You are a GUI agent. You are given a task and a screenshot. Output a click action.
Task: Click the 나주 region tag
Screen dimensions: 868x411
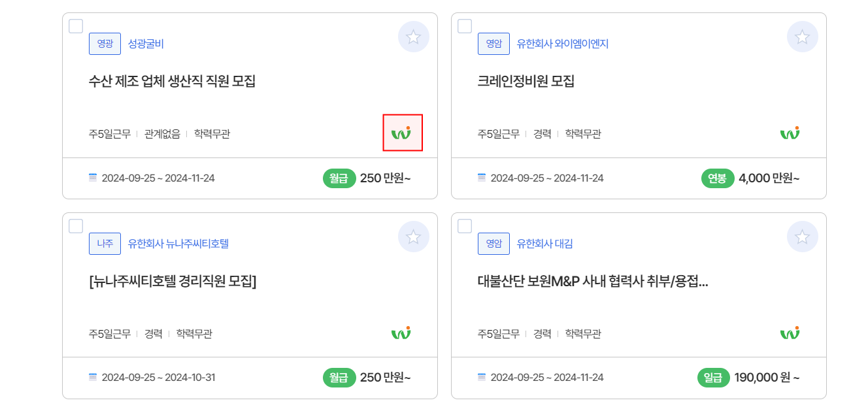pos(105,244)
